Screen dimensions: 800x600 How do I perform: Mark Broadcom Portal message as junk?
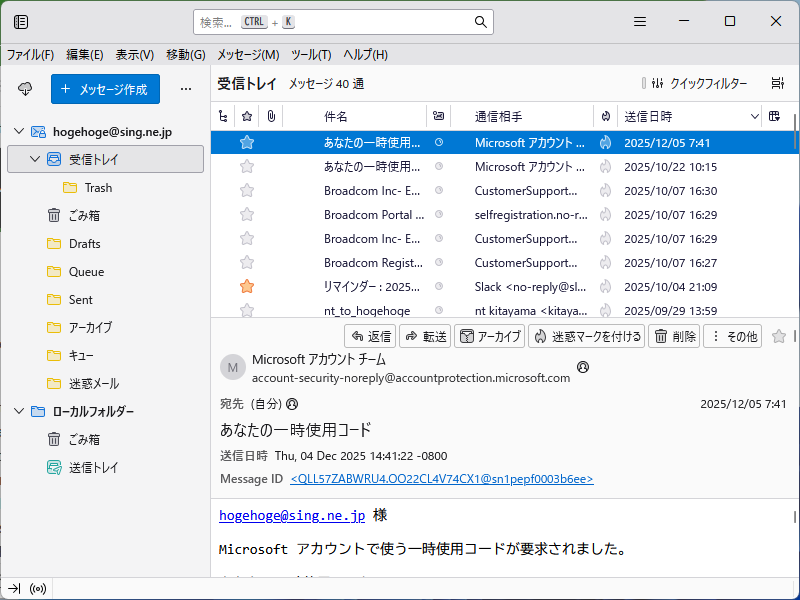[606, 214]
